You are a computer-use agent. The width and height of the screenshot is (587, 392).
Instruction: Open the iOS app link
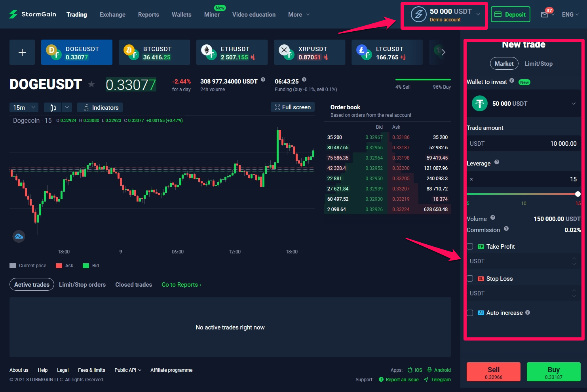tap(415, 370)
